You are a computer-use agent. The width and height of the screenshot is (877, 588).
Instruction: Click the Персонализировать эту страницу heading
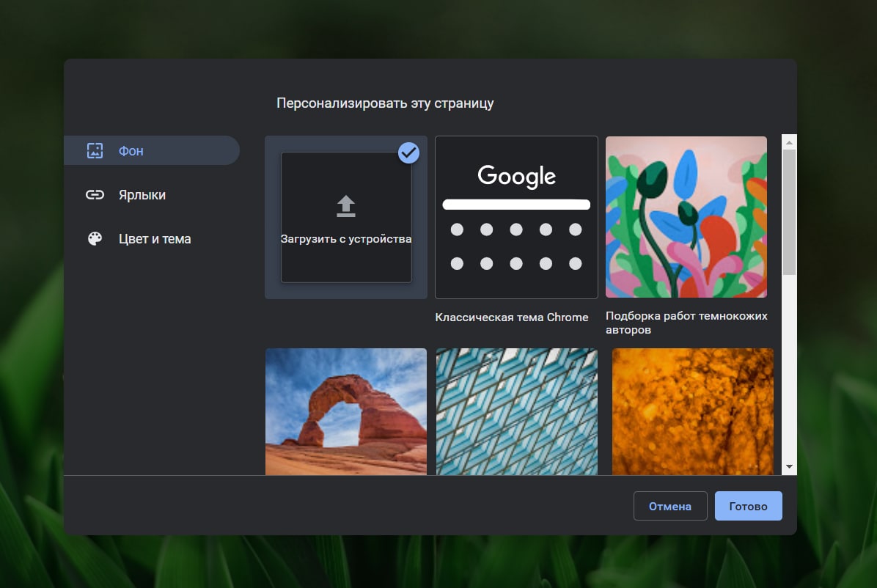[x=386, y=103]
